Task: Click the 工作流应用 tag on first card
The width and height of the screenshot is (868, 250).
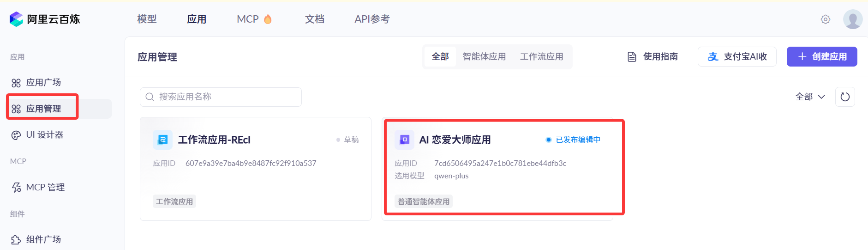Action: [x=174, y=201]
